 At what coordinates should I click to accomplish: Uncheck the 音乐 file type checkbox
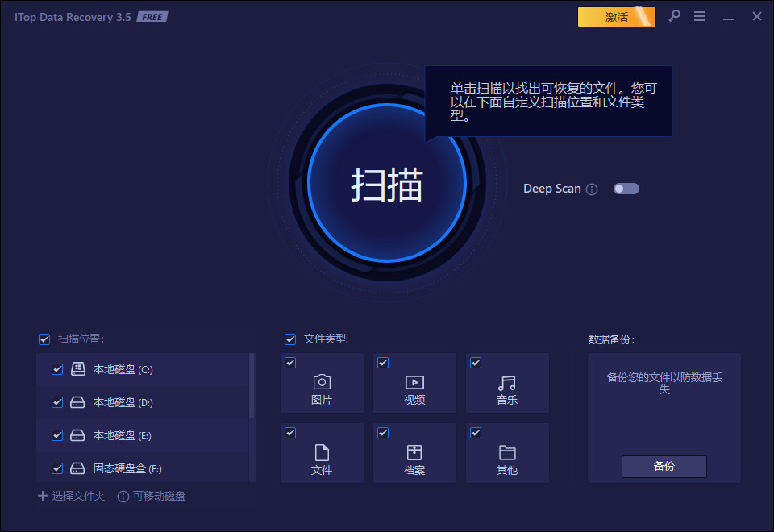pos(476,363)
